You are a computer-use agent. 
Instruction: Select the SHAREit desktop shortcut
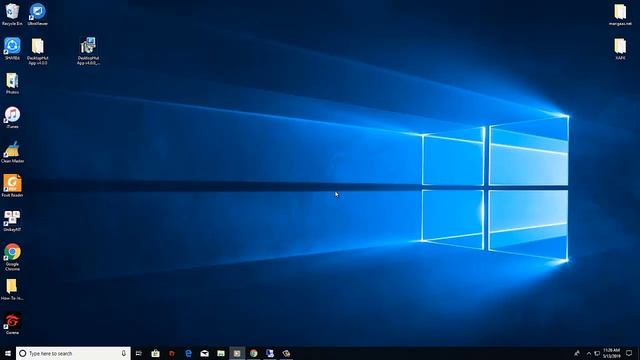[x=12, y=49]
